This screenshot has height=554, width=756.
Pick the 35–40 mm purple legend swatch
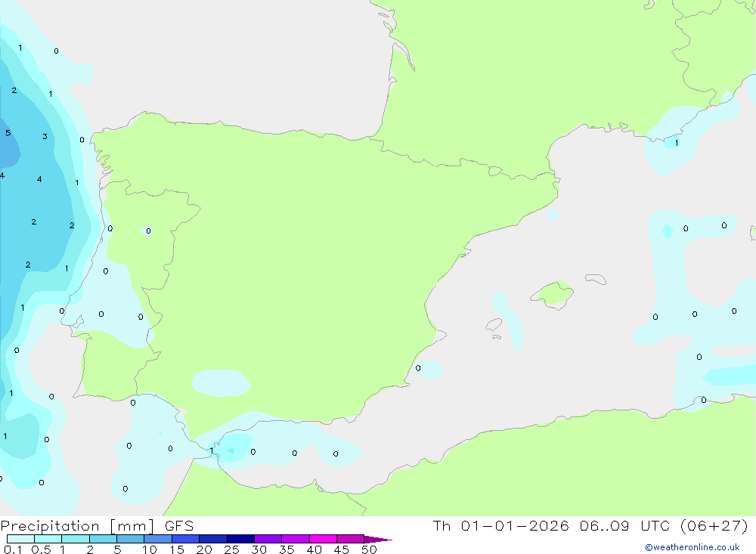click(296, 539)
